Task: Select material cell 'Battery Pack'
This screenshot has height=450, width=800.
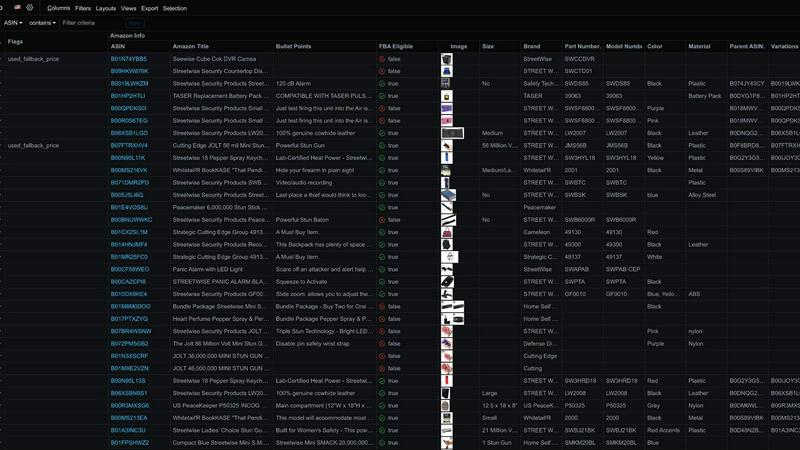Action: [704, 96]
